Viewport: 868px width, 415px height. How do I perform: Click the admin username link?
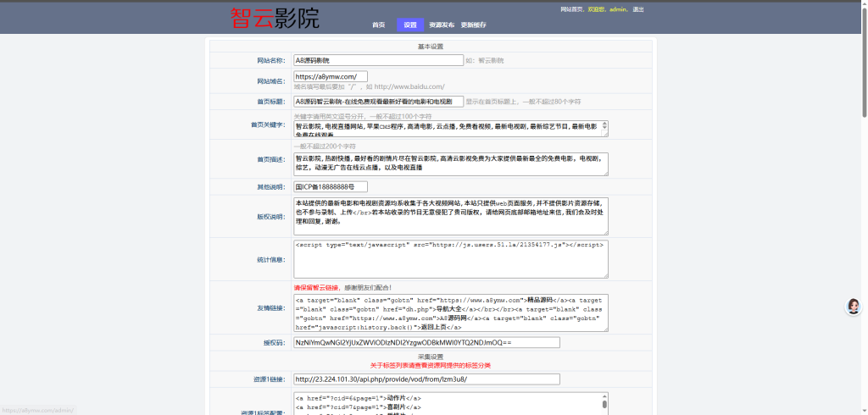tap(617, 9)
